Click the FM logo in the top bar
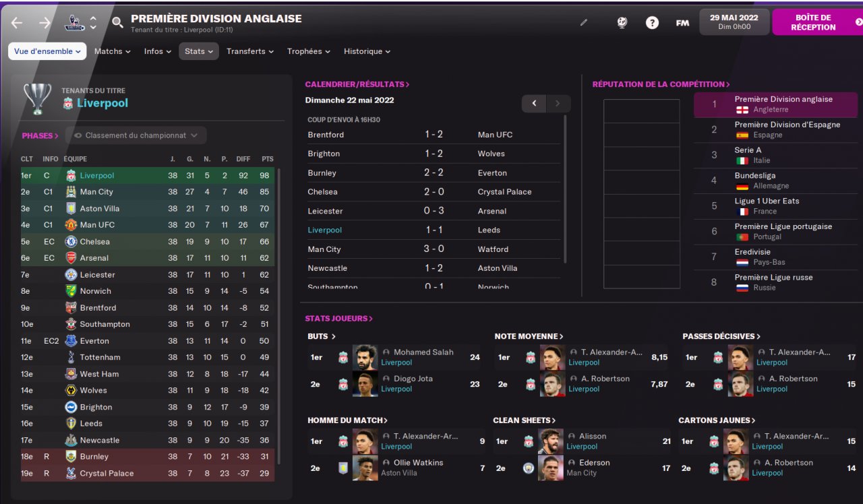Viewport: 863px width, 504px height. tap(682, 23)
